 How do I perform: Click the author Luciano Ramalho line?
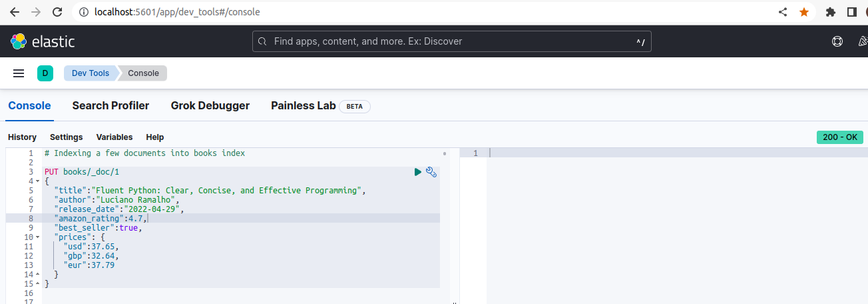[117, 200]
